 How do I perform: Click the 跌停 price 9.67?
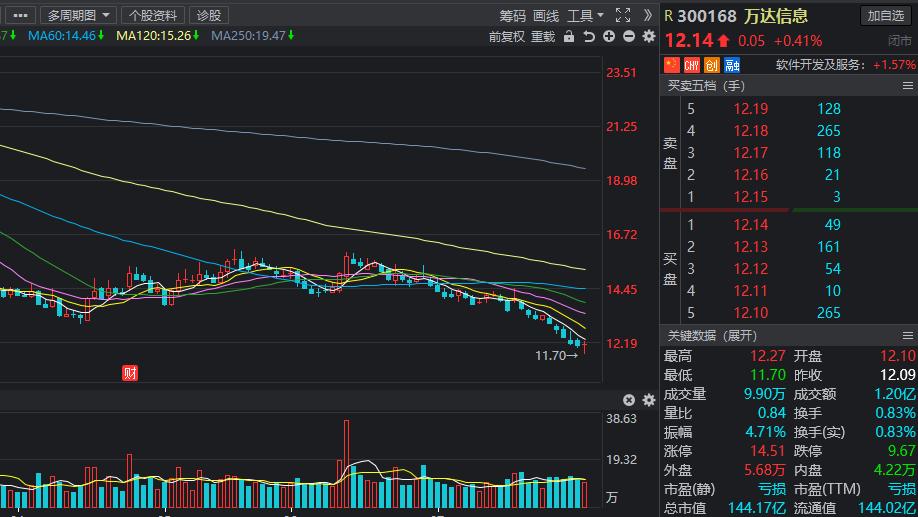click(x=902, y=451)
